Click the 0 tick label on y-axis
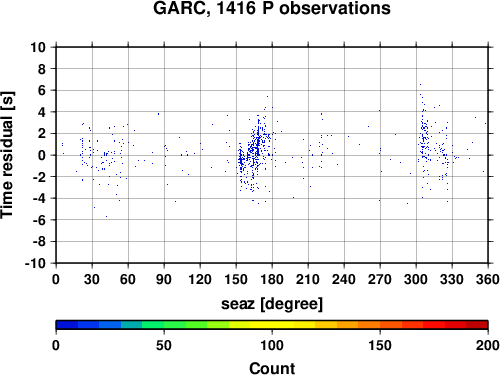The image size is (500, 375). coord(42,155)
